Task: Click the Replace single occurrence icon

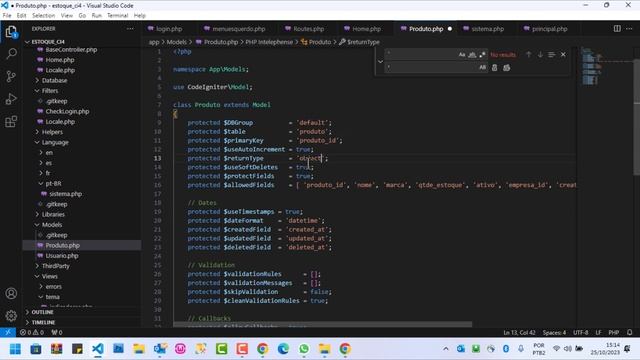Action: pyautogui.click(x=494, y=68)
